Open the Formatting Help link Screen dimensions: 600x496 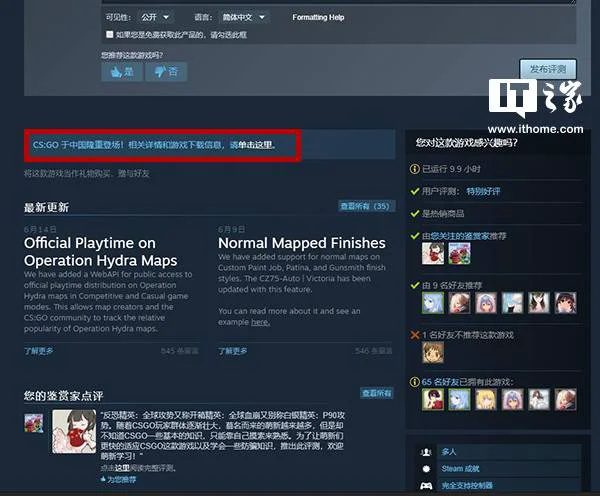tap(318, 17)
